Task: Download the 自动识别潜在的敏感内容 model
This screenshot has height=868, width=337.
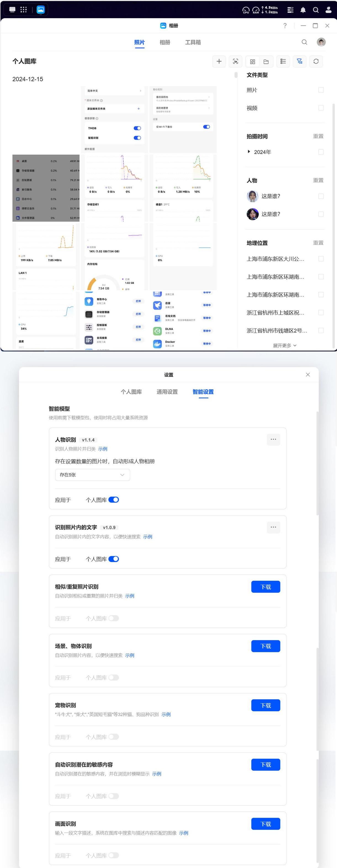Action: (x=266, y=765)
